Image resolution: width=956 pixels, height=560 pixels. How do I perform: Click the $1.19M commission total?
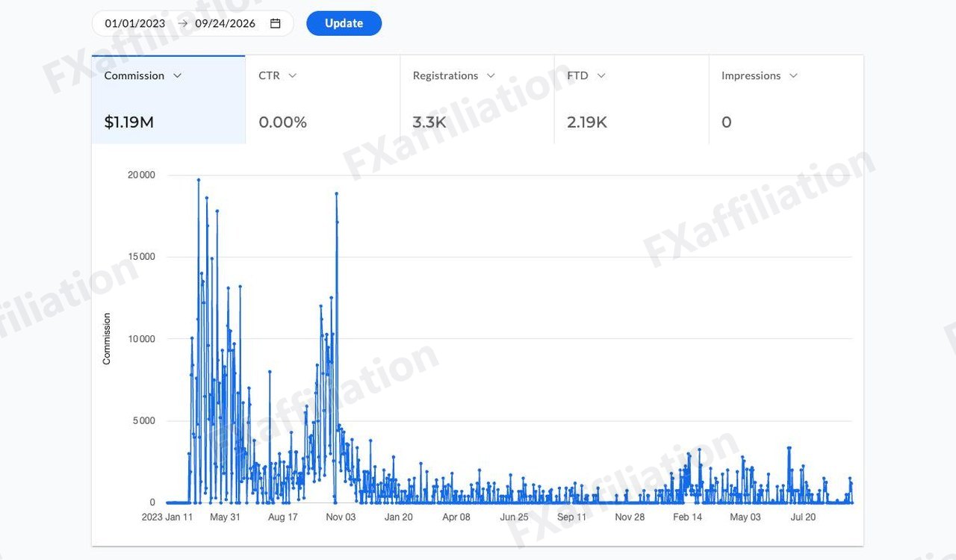coord(129,122)
